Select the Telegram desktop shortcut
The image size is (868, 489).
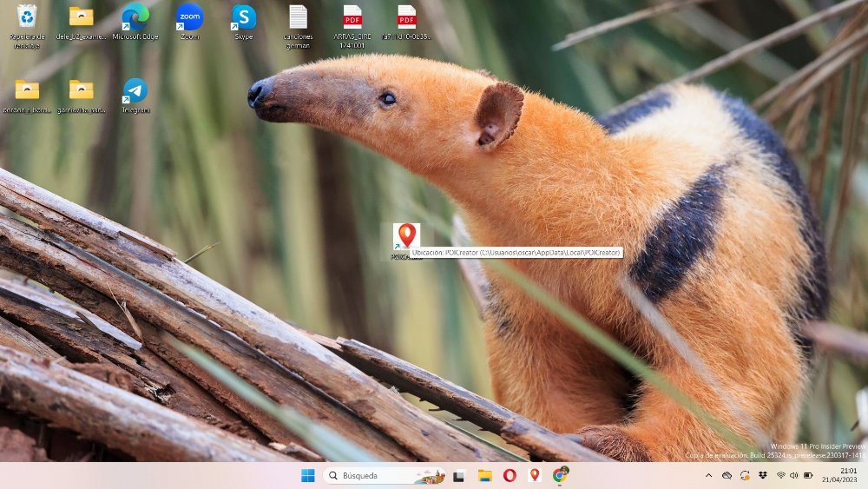point(135,91)
